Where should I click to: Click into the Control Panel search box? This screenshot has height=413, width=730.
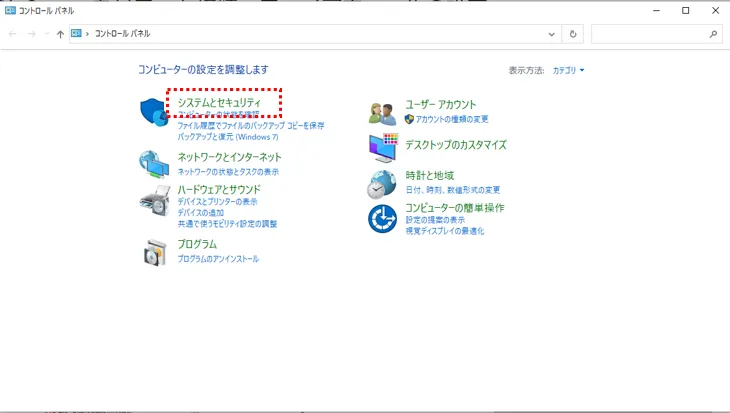648,34
